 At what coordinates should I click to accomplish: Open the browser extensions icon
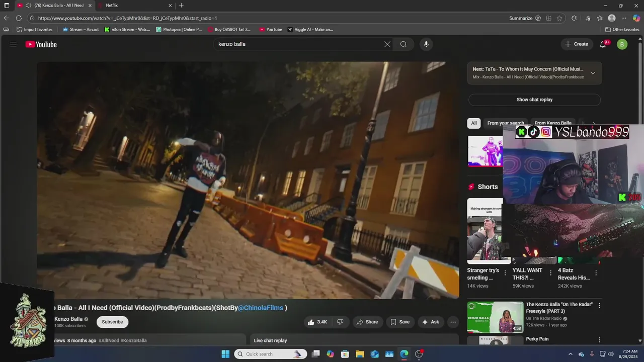(x=574, y=18)
